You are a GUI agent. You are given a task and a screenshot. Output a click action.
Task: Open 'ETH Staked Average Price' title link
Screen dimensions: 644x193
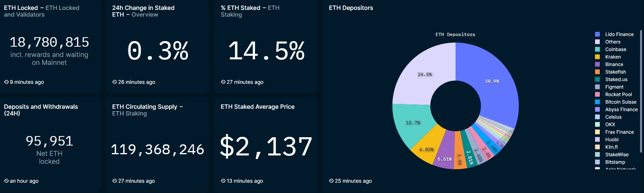pyautogui.click(x=257, y=107)
